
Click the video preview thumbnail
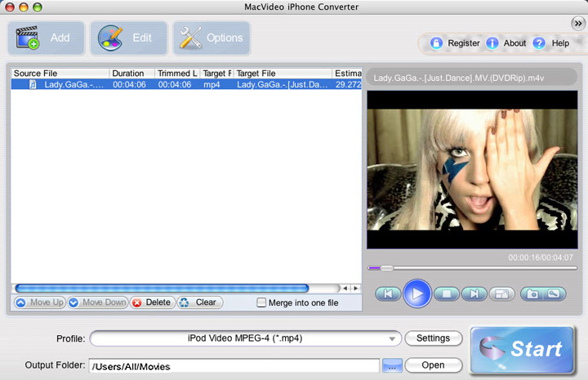pyautogui.click(x=472, y=169)
